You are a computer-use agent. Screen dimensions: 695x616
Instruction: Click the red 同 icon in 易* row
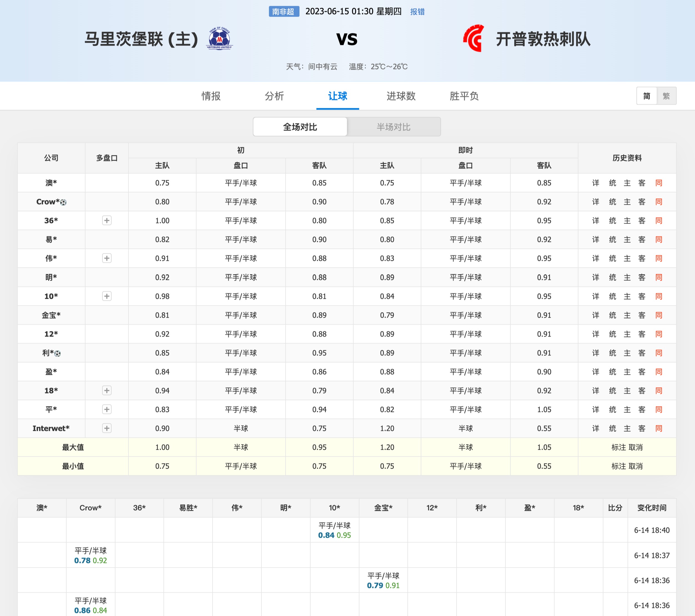tap(659, 239)
